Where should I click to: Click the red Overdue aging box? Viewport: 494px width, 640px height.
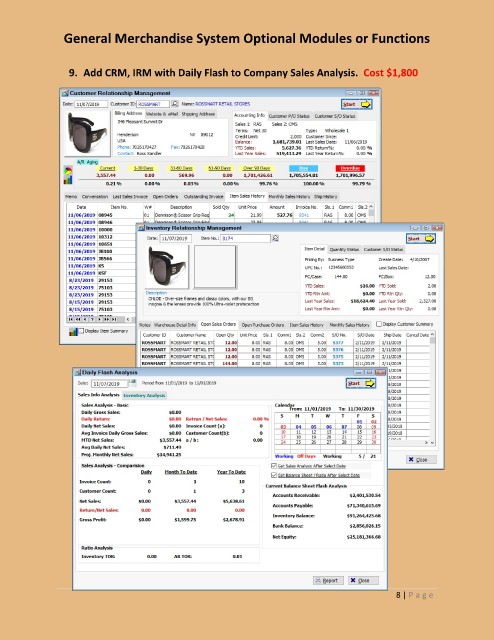coord(350,168)
